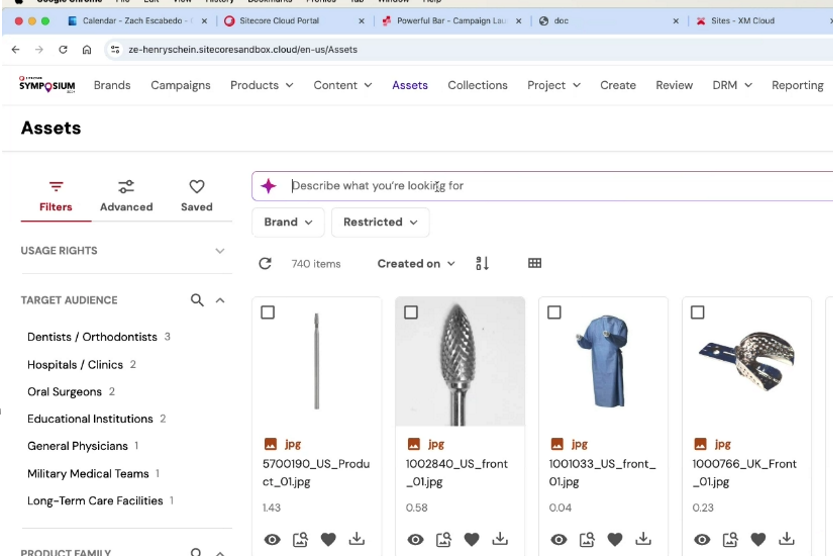Add 1000766_UK_Front_01.jpg to a collection
This screenshot has height=556, width=833.
730,540
